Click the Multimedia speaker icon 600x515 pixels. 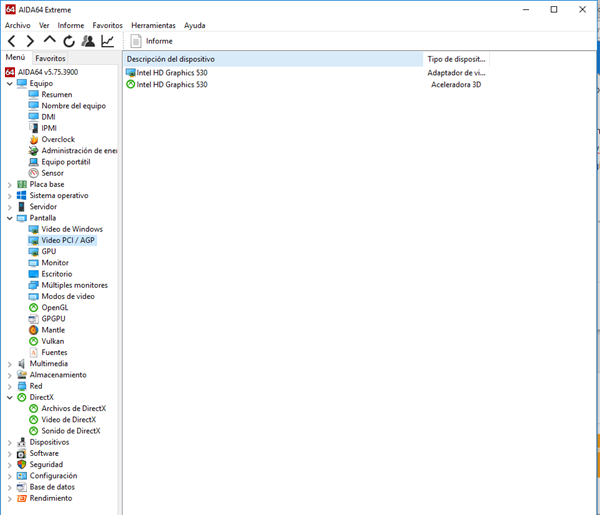(x=22, y=363)
